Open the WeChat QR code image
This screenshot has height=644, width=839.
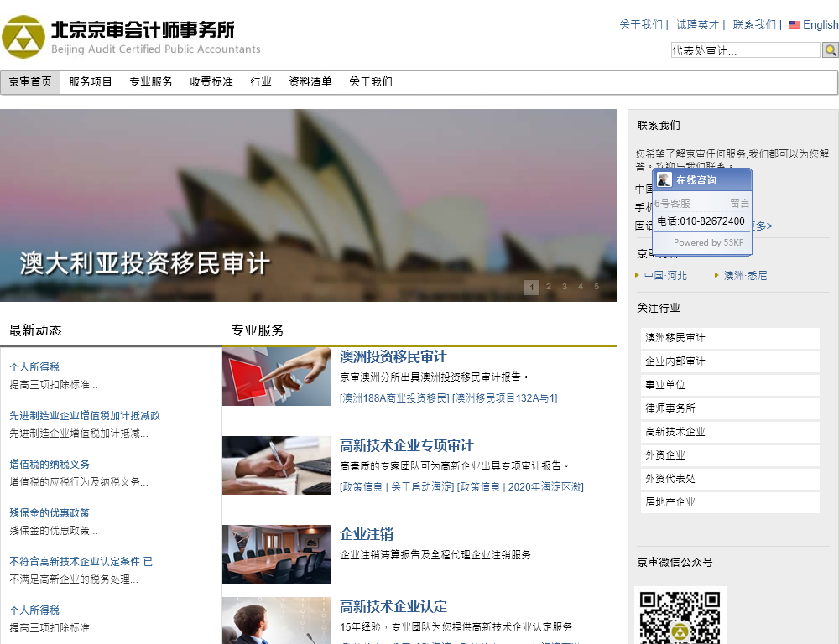tap(680, 617)
